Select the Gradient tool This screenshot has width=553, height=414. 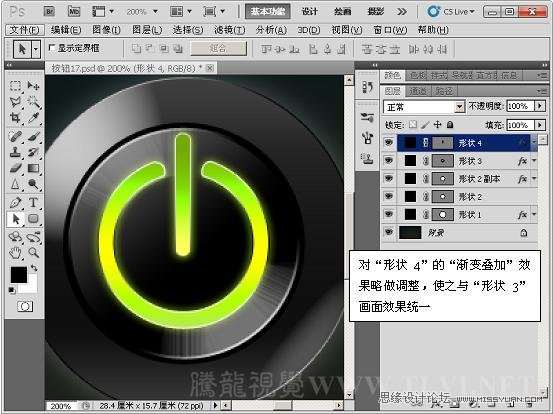34,168
